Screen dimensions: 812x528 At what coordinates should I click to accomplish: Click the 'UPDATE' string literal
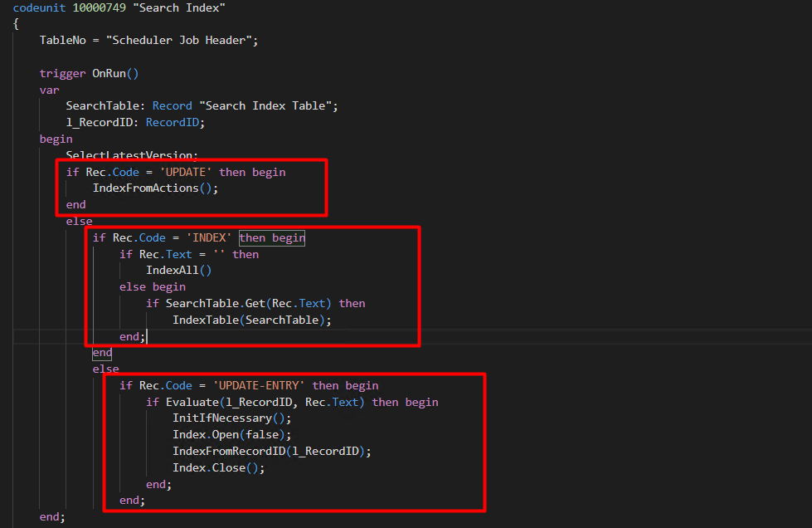pos(186,172)
